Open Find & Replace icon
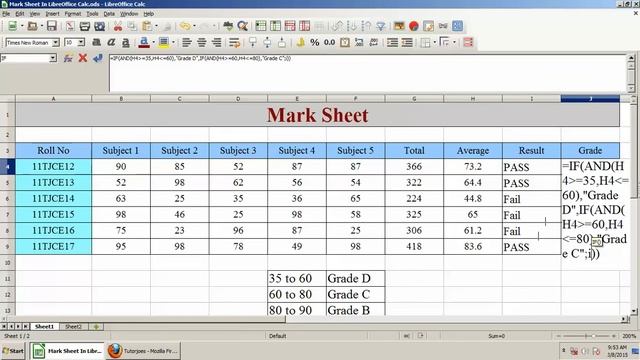The image size is (640, 360). coord(242,26)
